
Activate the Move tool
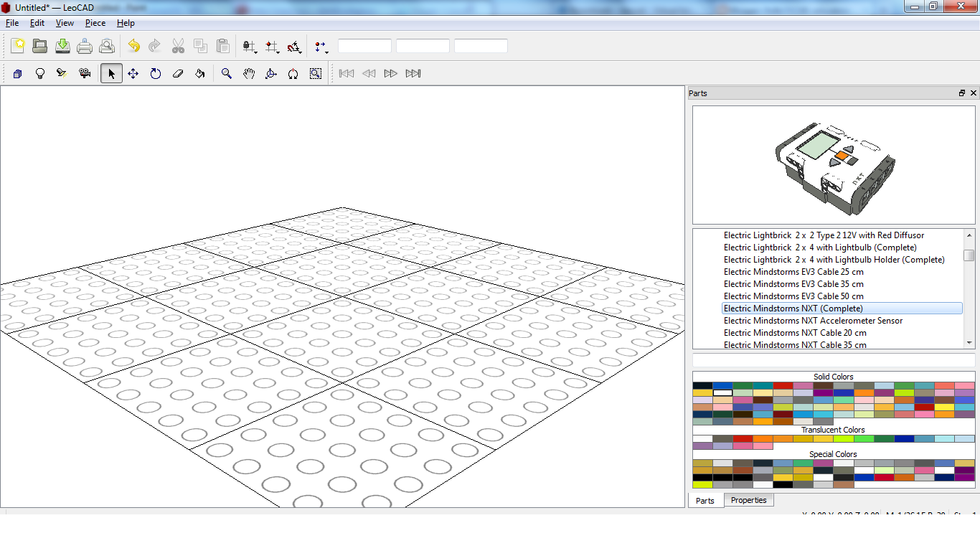[133, 73]
